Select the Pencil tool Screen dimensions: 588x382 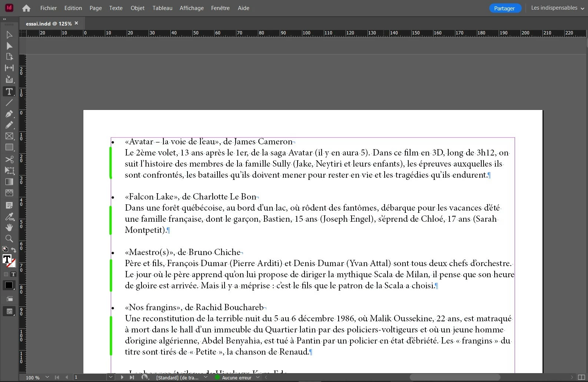coord(9,125)
